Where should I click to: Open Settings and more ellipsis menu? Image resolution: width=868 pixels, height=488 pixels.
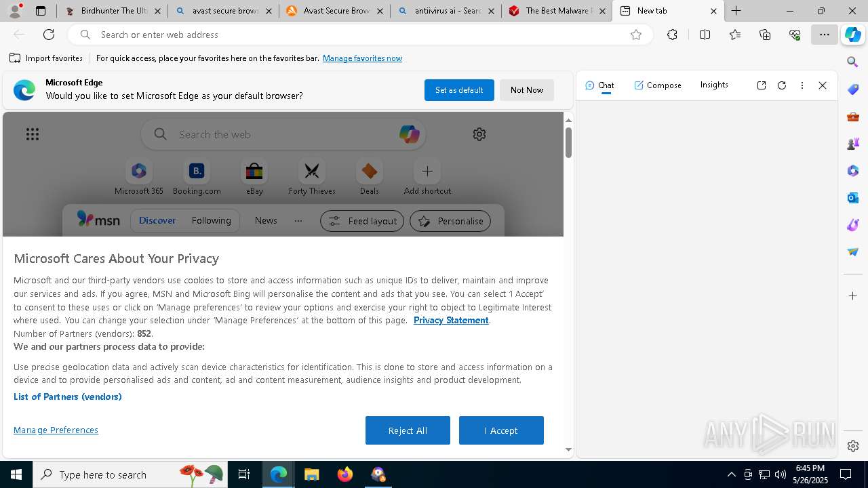[x=825, y=35]
